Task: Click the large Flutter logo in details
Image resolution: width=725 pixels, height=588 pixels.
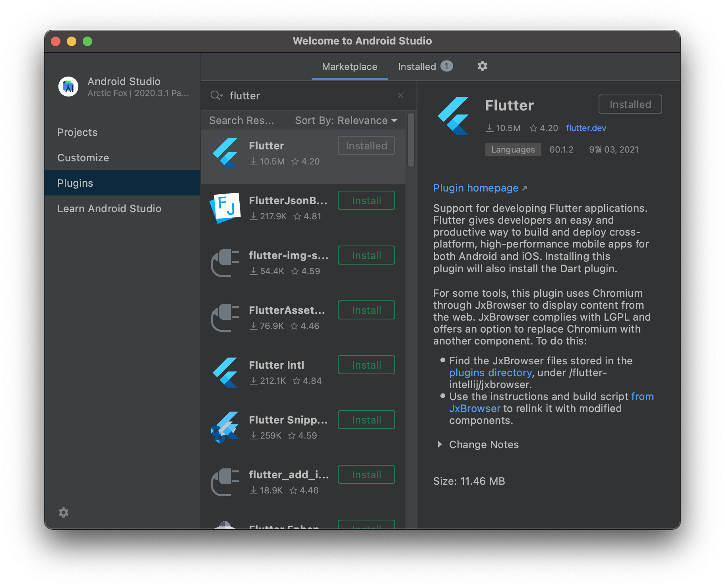Action: (454, 116)
